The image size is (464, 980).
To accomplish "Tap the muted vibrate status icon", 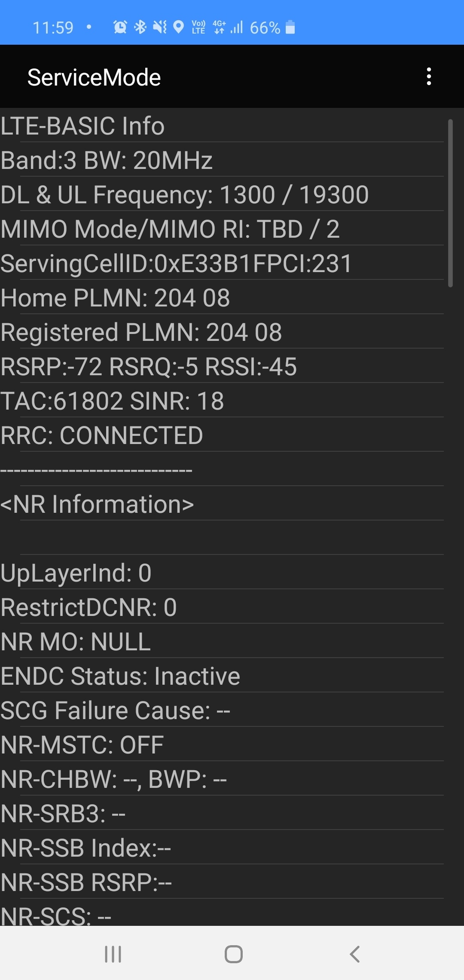I will tap(160, 28).
